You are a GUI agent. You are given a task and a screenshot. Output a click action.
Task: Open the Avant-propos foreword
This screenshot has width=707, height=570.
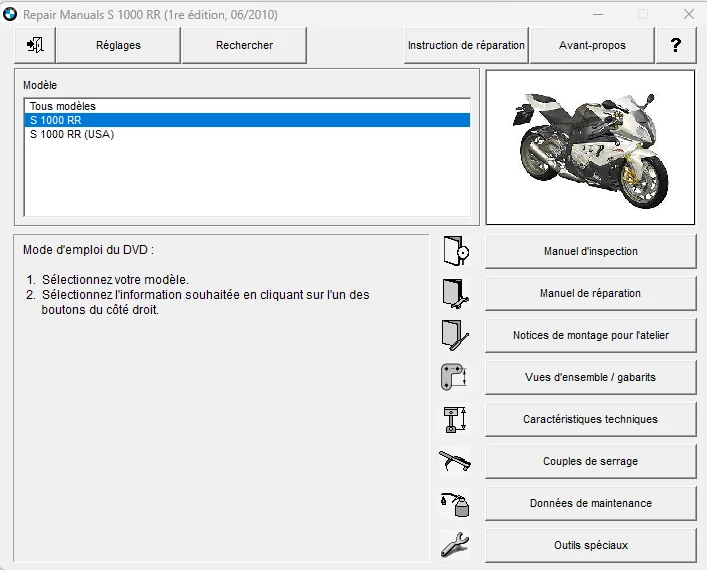(x=592, y=45)
